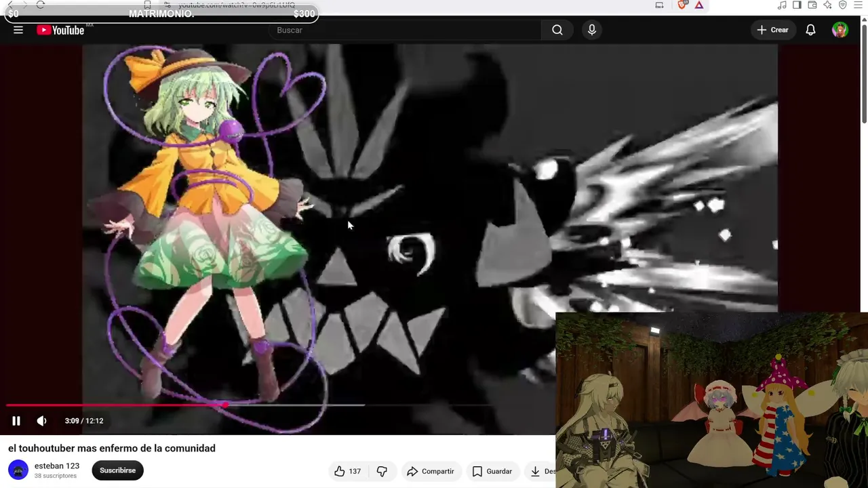
Task: Dislike the video with thumbs down
Action: click(382, 471)
